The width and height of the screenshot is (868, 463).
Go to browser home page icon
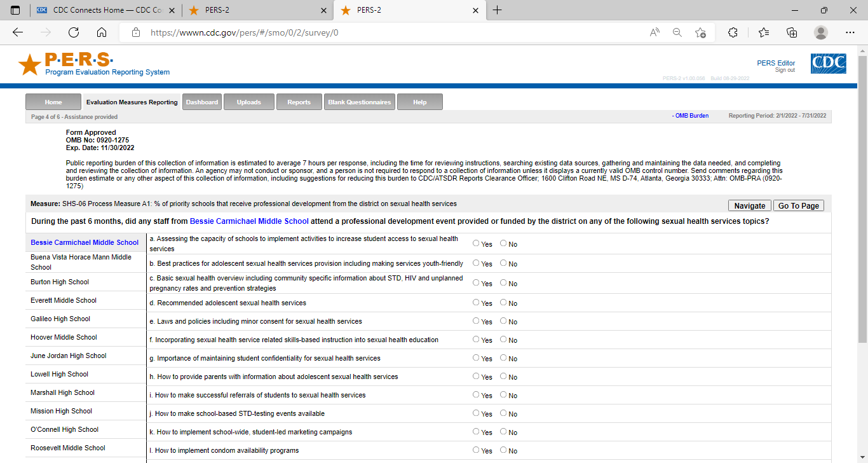pyautogui.click(x=102, y=32)
